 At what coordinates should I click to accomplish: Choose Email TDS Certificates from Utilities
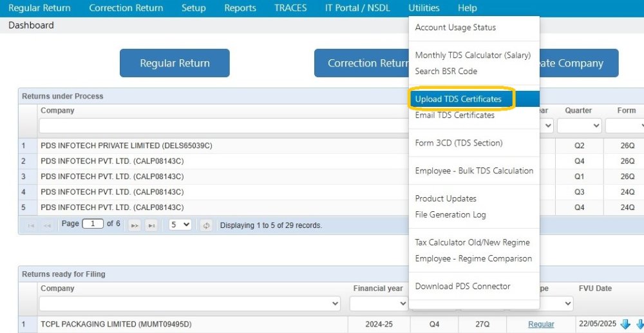[x=455, y=115]
